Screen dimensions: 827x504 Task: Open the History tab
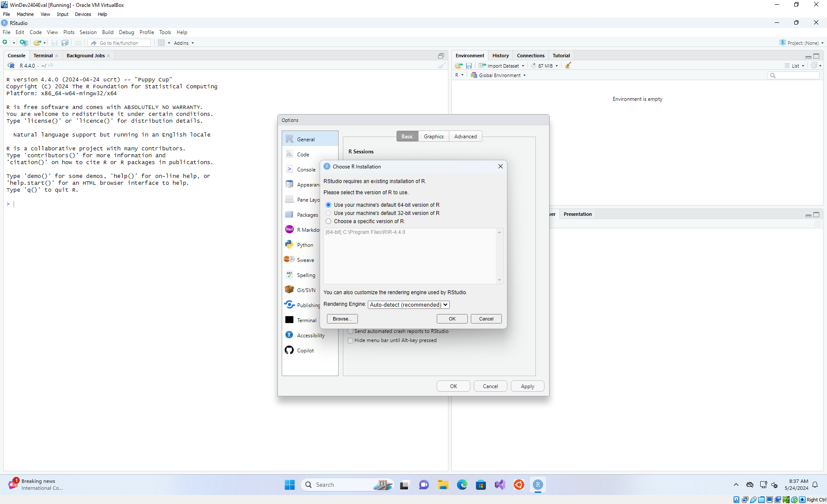click(x=501, y=56)
